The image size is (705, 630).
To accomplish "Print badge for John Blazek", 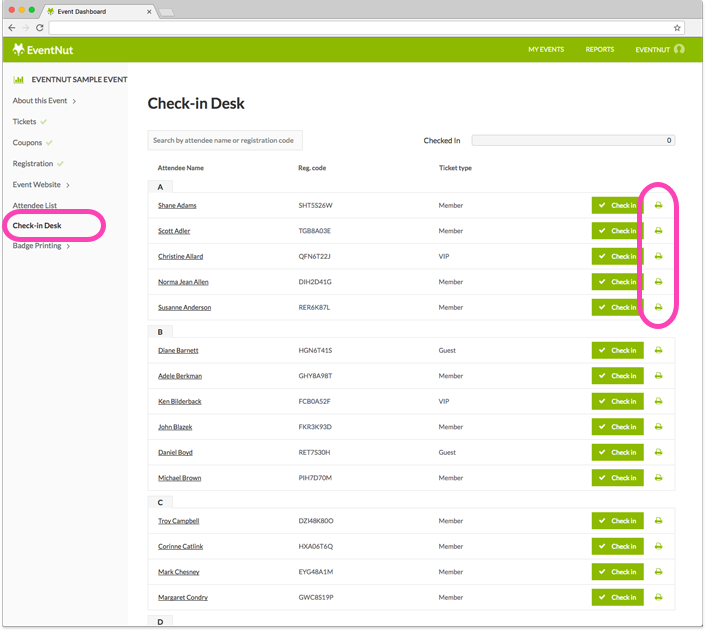I will (x=658, y=427).
